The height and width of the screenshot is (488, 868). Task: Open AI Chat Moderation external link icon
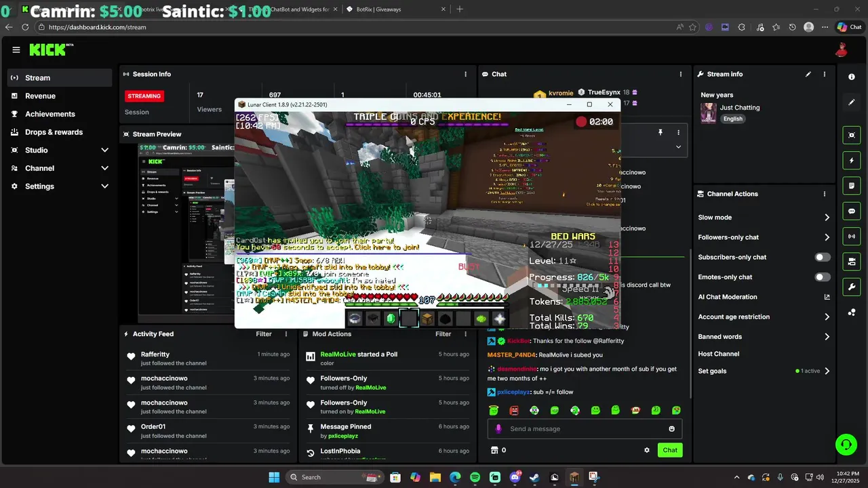[x=827, y=297]
